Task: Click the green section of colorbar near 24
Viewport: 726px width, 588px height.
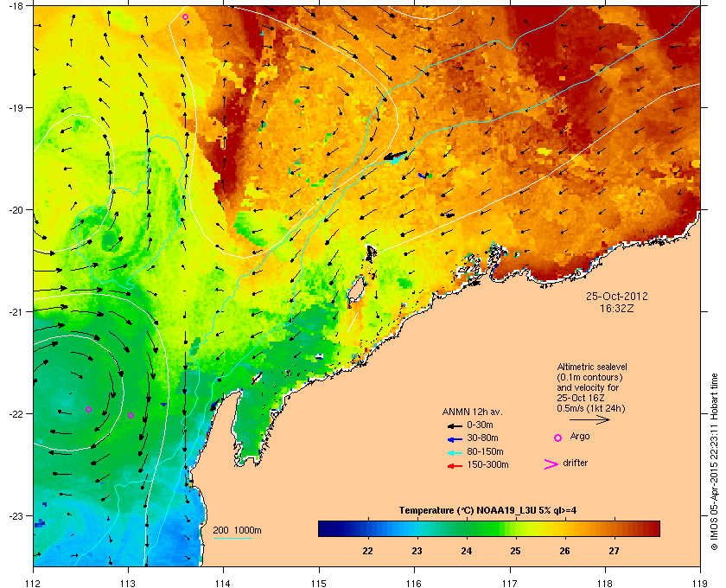Action: point(467,528)
